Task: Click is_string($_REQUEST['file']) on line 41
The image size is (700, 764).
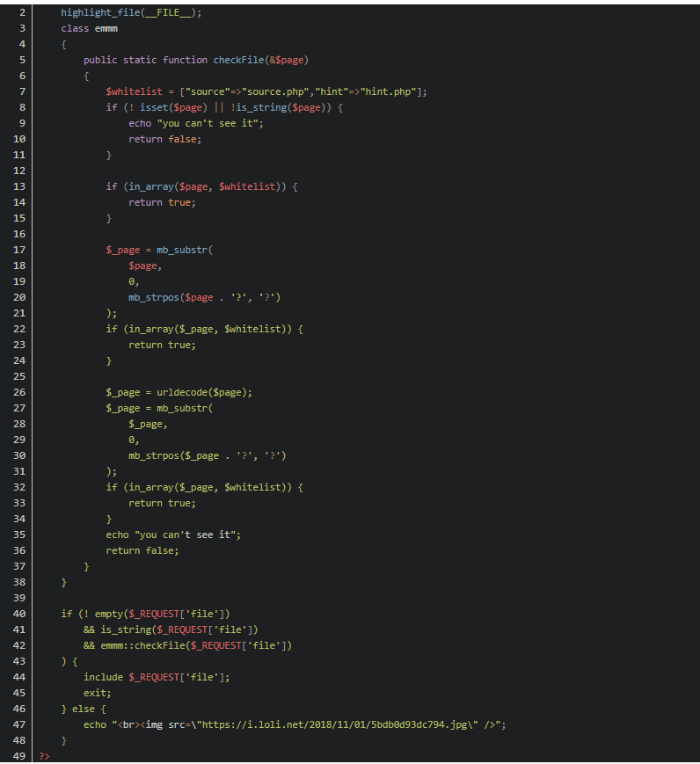Action: (x=179, y=630)
